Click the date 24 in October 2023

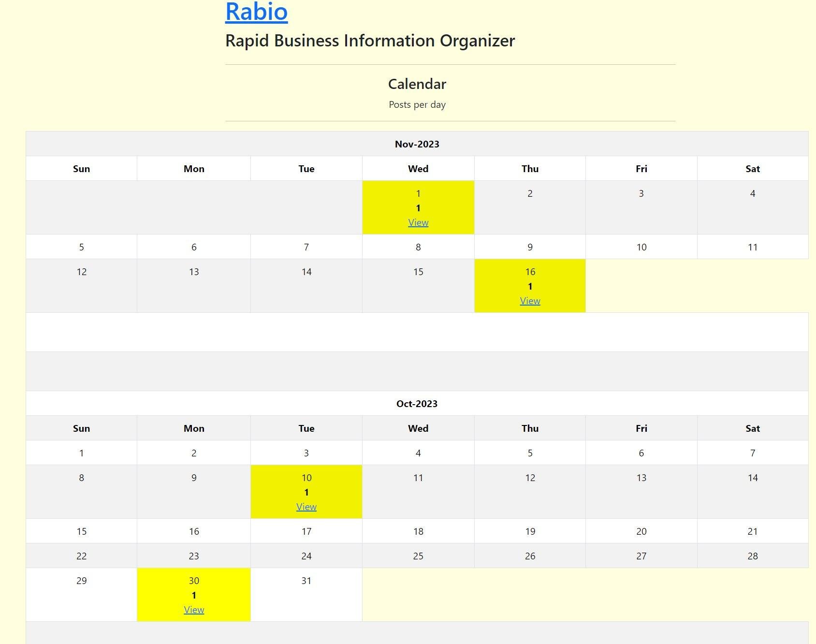pos(306,556)
